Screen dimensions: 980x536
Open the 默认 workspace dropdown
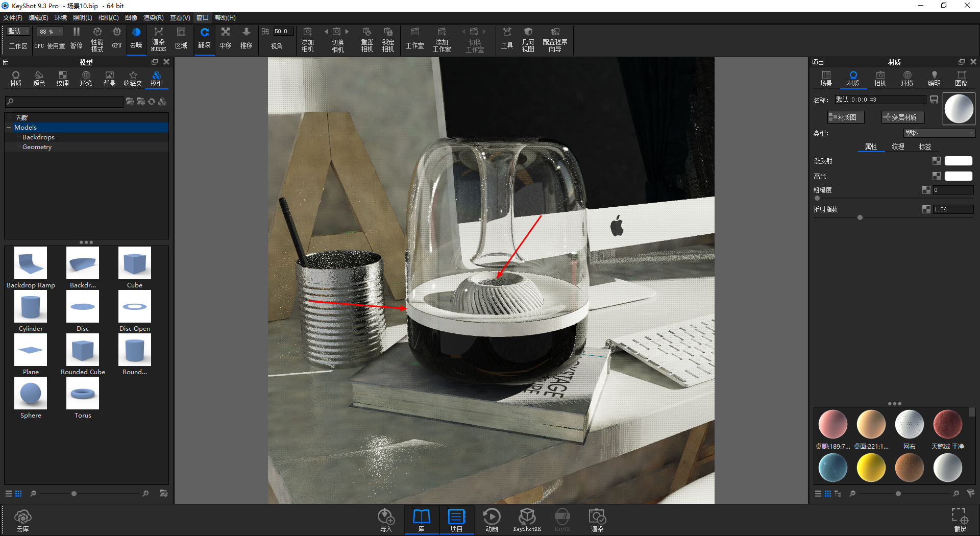pyautogui.click(x=18, y=32)
